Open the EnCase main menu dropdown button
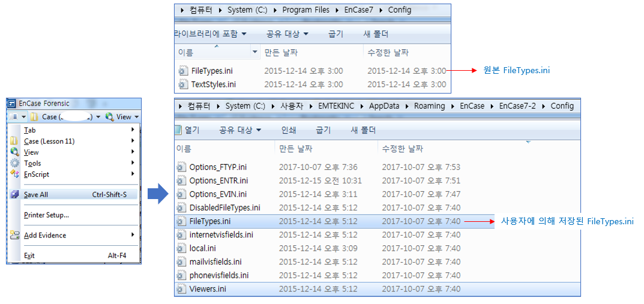Screen dimensions: 644x304 point(17,117)
